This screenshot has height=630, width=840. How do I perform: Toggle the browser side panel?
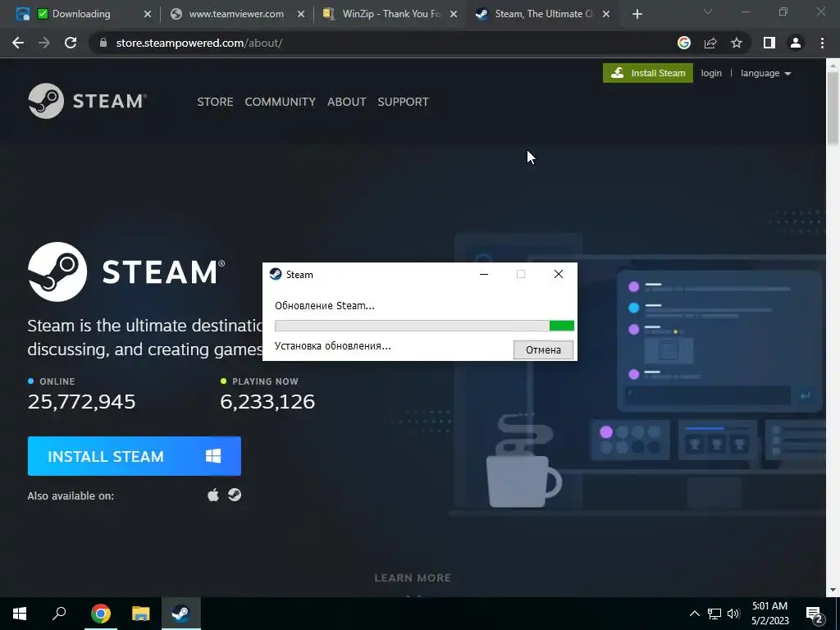pyautogui.click(x=769, y=43)
